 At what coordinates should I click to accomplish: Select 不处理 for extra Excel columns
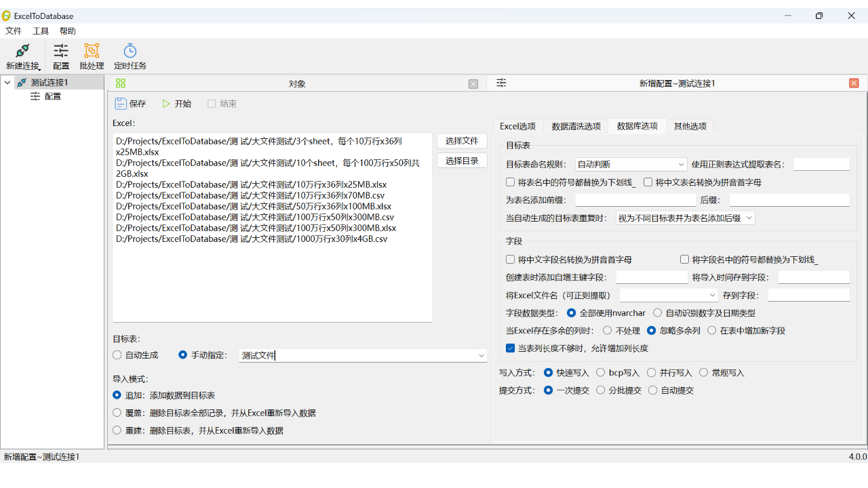pyautogui.click(x=606, y=331)
